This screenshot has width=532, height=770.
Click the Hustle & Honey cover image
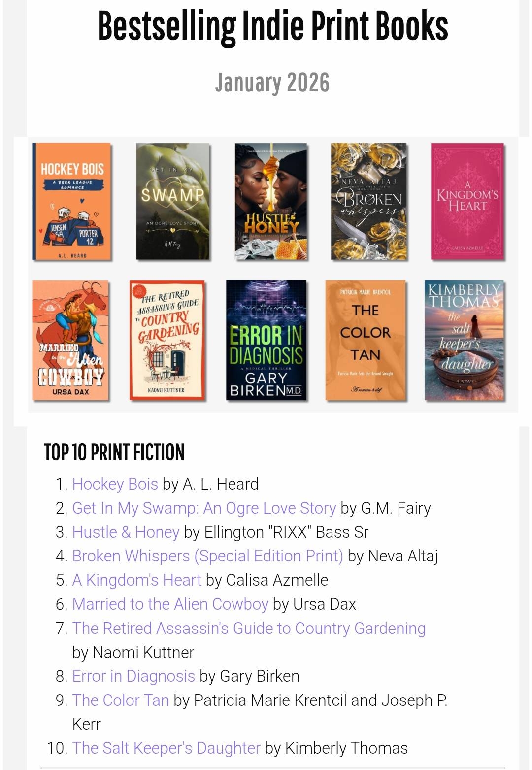271,201
